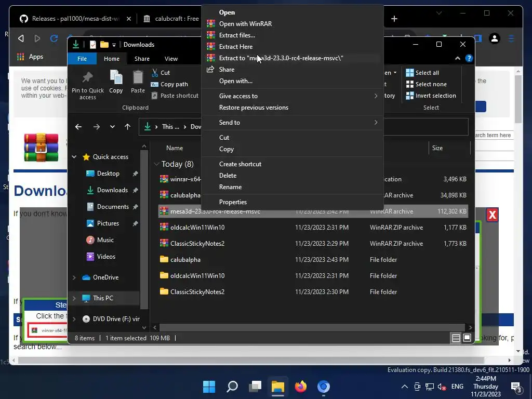The width and height of the screenshot is (532, 399).
Task: Select Pictures in navigation pane
Action: 108,223
